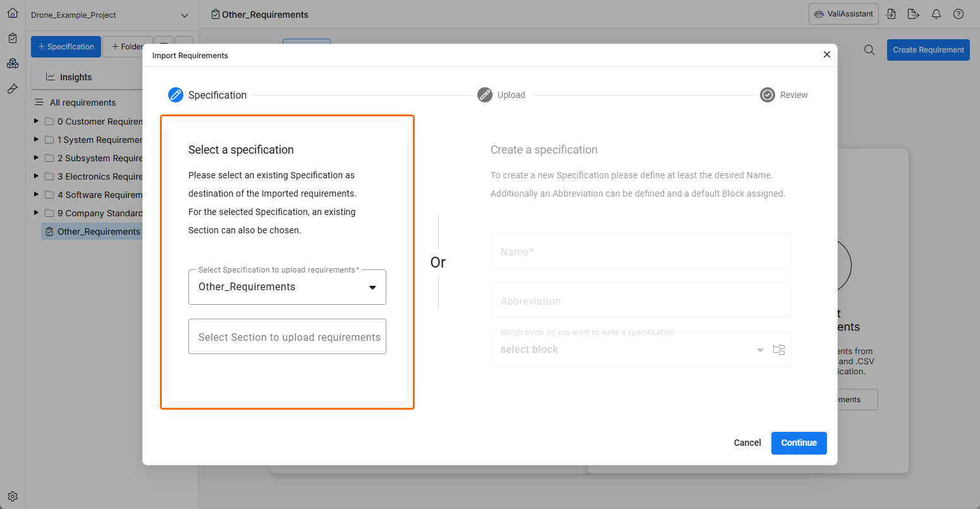Open the Select Specification dropdown showing Other_Requirements

(287, 287)
